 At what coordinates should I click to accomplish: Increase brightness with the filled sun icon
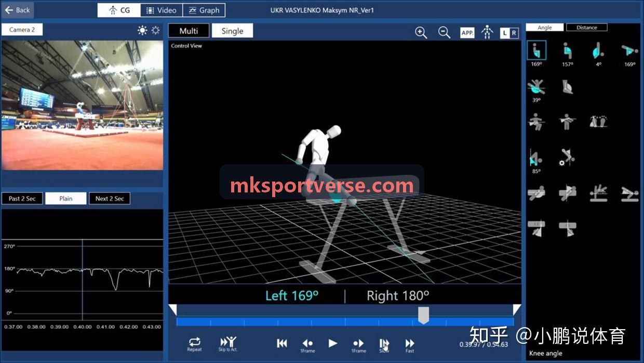point(142,31)
